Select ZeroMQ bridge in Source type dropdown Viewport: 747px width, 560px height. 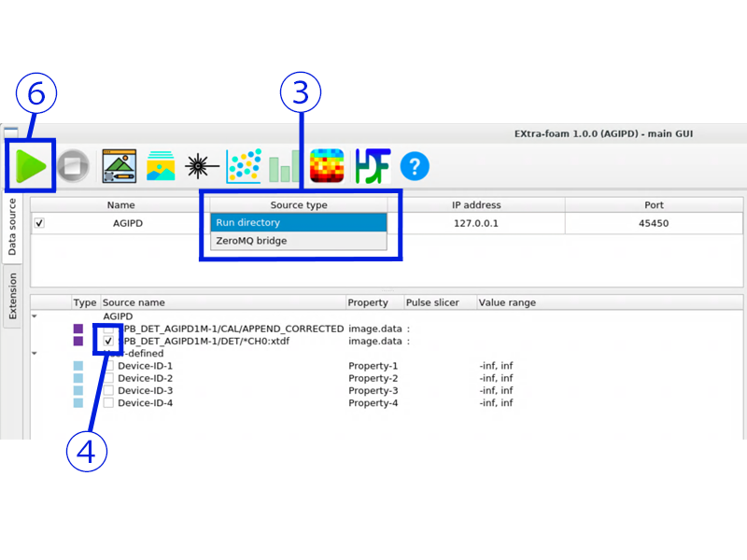click(x=299, y=241)
